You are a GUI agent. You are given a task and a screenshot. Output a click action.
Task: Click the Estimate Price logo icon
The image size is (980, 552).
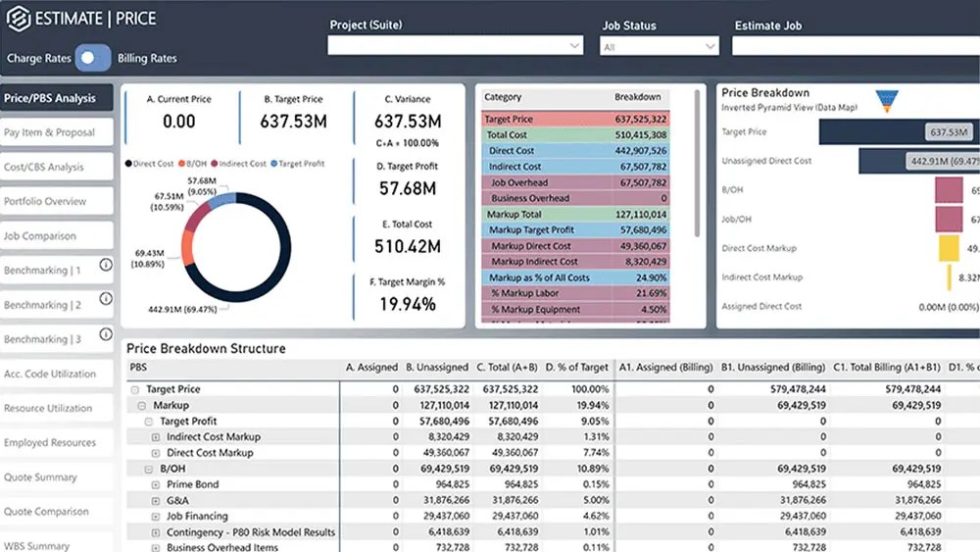coord(18,18)
